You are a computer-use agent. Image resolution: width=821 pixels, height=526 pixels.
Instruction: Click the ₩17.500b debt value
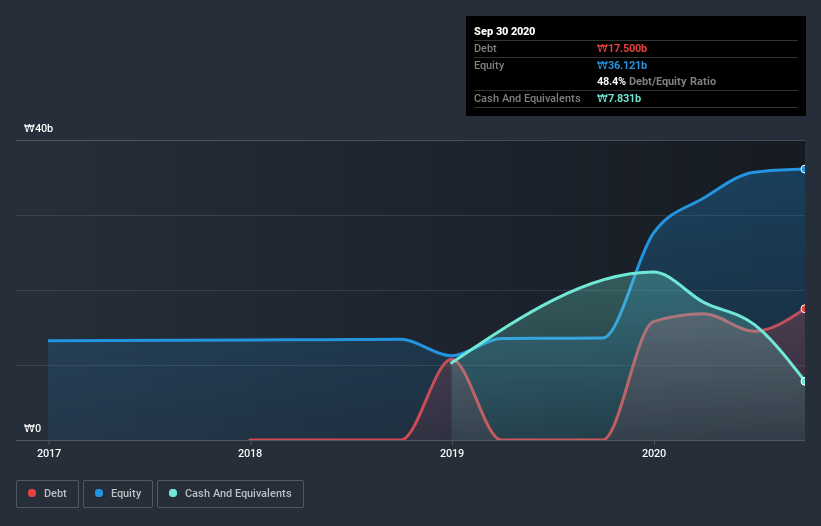[622, 48]
